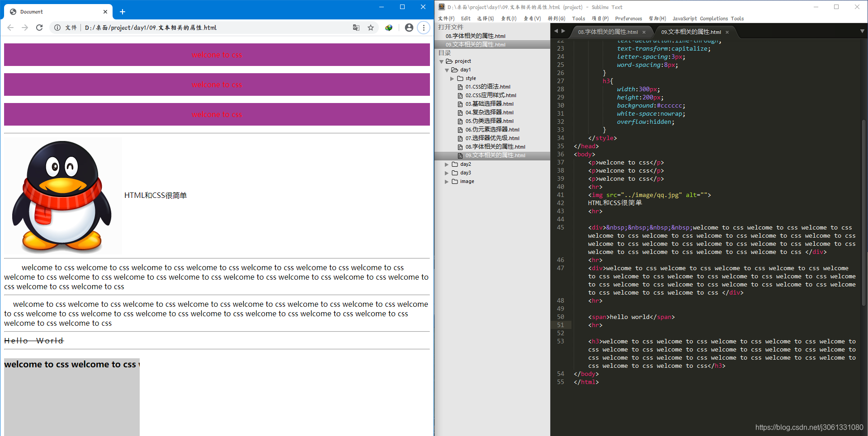Open the 查看(V) menu in Sublime Text
This screenshot has width=868, height=436.
[x=532, y=19]
